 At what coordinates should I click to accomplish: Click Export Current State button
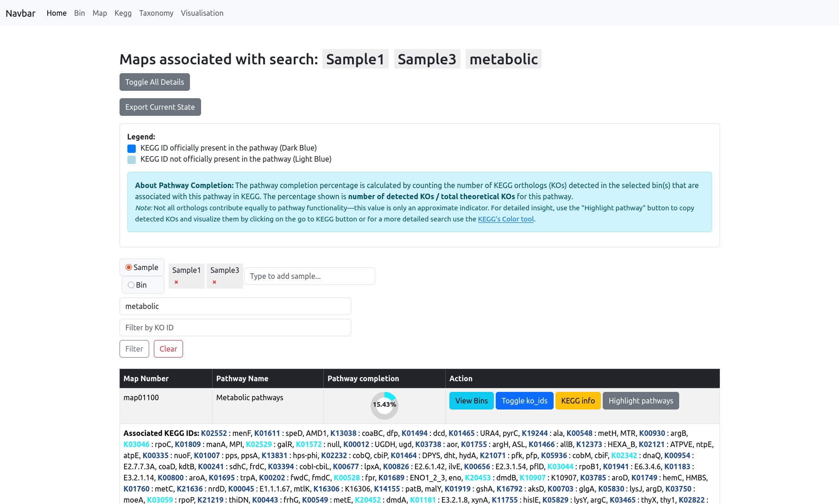point(160,107)
